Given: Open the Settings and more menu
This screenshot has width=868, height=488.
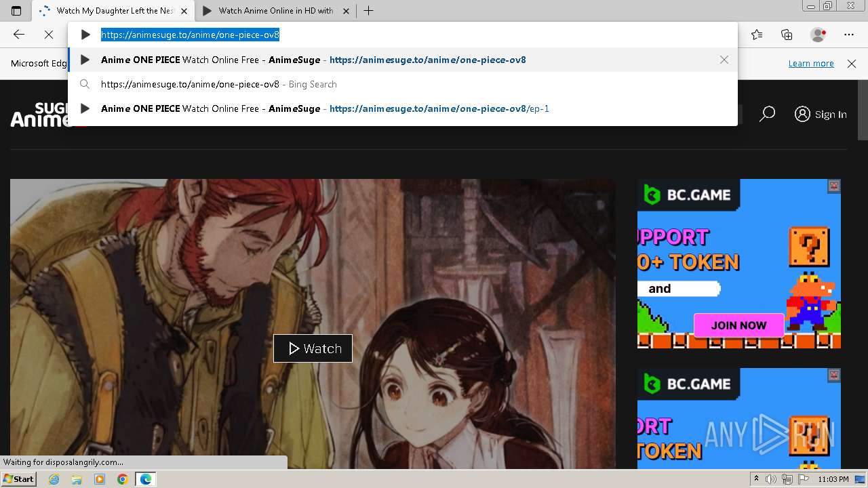Looking at the screenshot, I should pos(849,35).
